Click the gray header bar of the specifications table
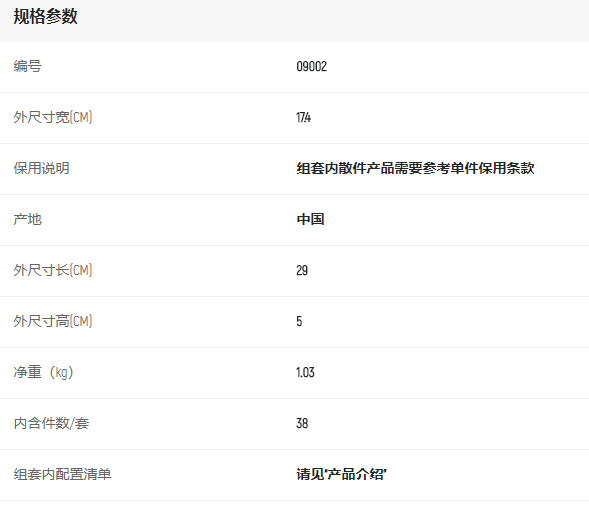 [294, 21]
